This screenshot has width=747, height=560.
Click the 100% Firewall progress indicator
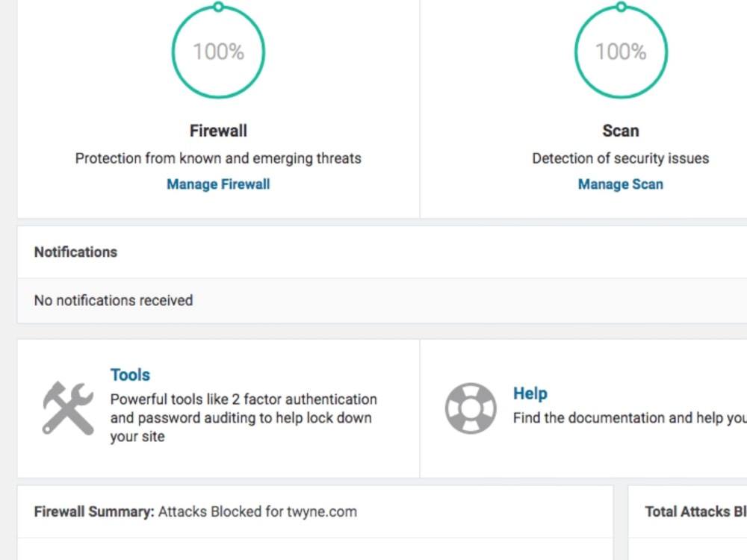(218, 51)
